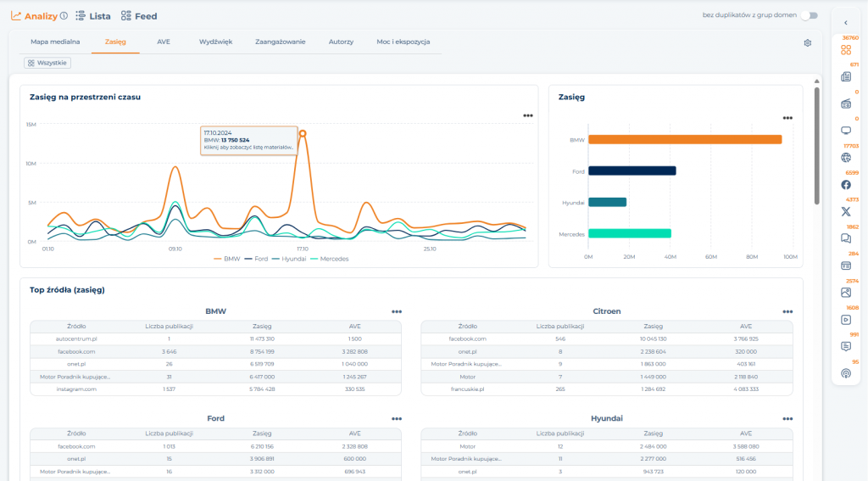Click Zasięg column header in BMW table
The height and width of the screenshot is (481, 868).
tap(262, 327)
